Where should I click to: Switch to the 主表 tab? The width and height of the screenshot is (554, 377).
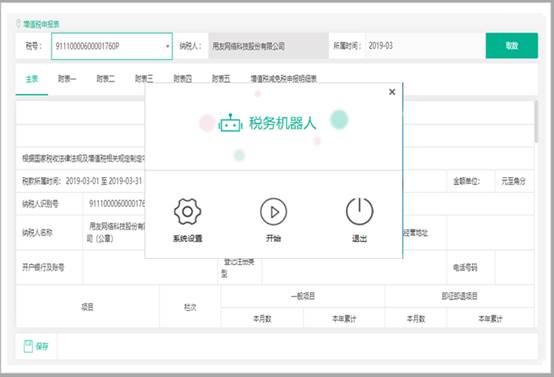pyautogui.click(x=32, y=79)
